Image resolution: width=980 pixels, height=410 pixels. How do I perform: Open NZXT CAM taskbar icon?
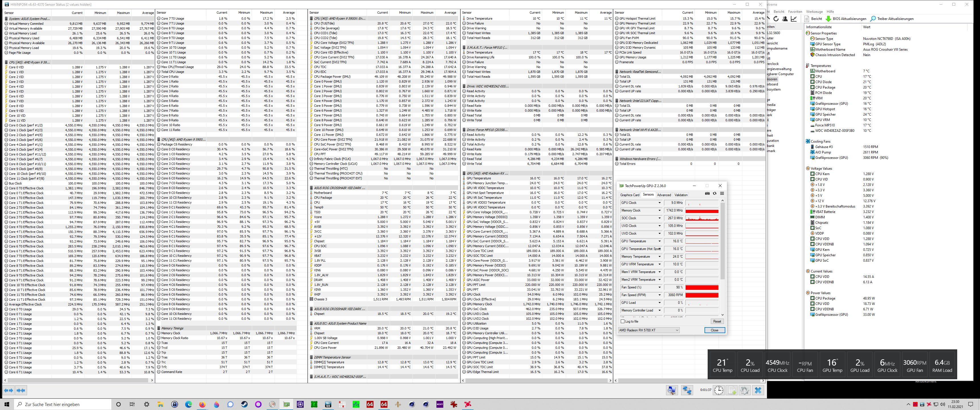[440, 404]
